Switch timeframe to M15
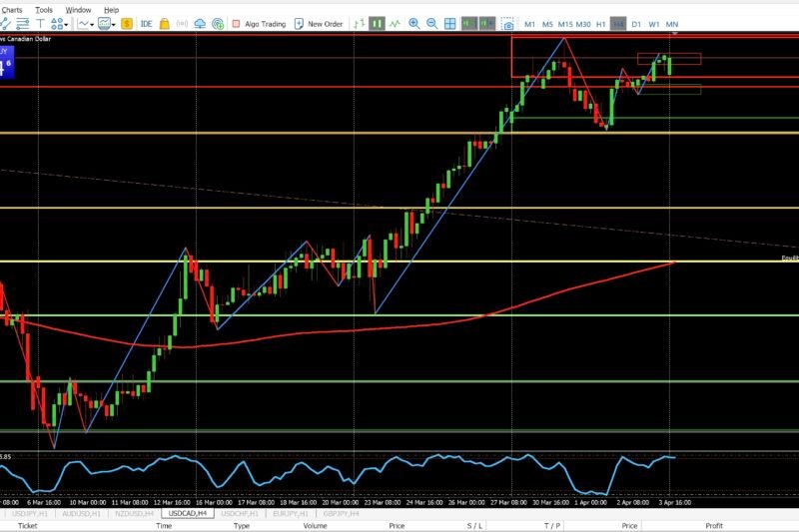799x532 pixels. 565,24
